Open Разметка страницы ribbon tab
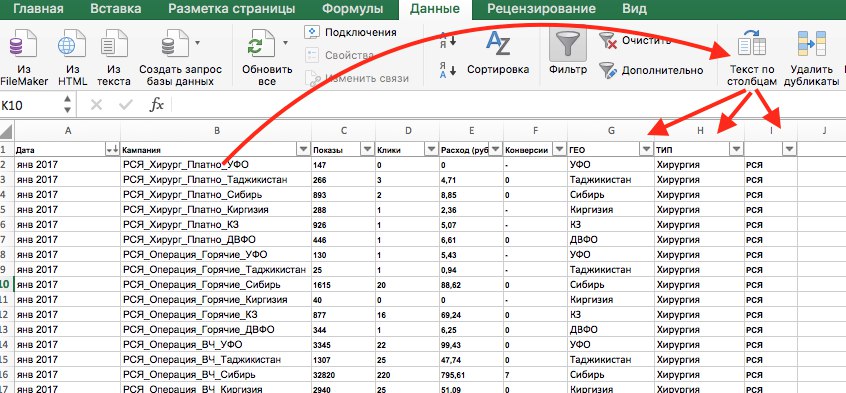846x393 pixels. (231, 9)
